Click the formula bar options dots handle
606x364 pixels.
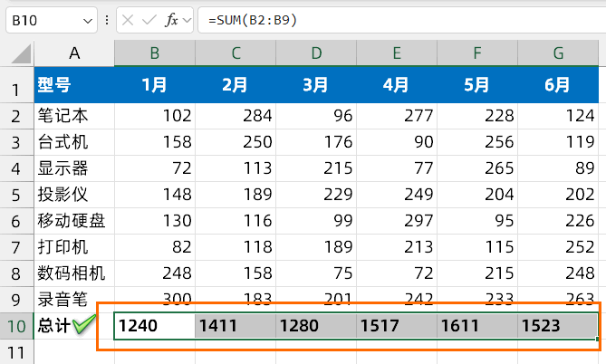107,20
